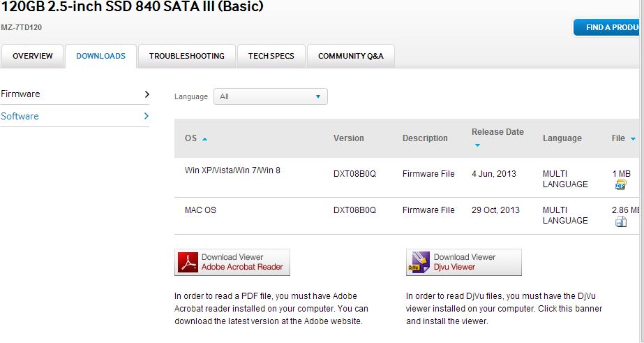Download the MAC OS firmware file icon
The image size is (644, 343).
620,222
